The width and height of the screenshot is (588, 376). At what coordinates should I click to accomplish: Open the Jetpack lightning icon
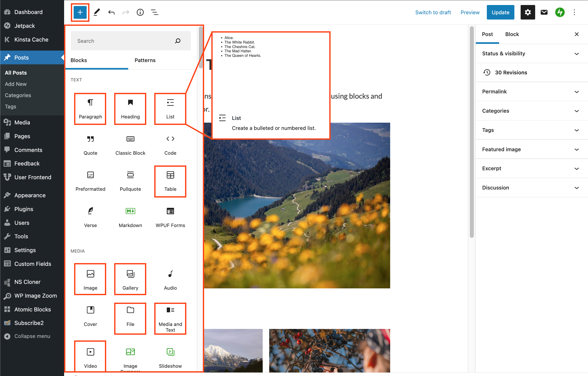click(560, 12)
